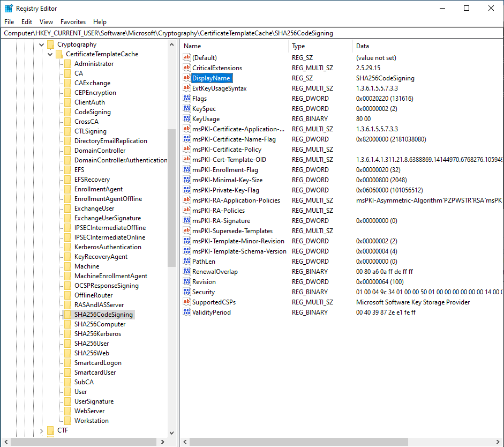
Task: Click the tree pane vertical scrollbar down arrow
Action: (171, 433)
